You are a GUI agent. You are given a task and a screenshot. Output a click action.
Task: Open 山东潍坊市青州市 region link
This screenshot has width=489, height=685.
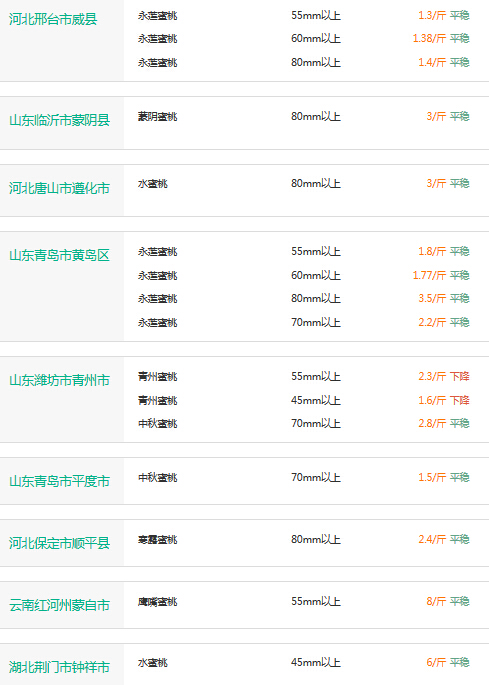(59, 380)
